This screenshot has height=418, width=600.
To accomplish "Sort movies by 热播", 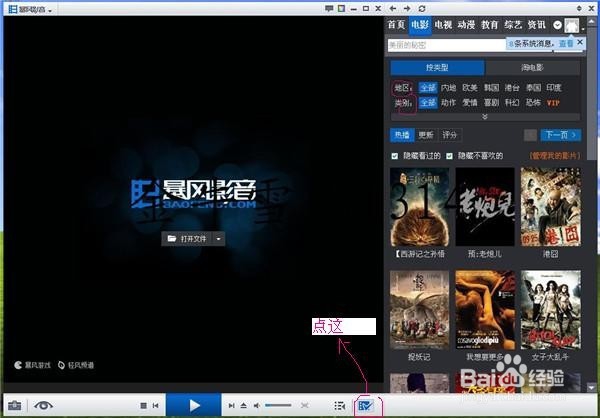I will (402, 135).
